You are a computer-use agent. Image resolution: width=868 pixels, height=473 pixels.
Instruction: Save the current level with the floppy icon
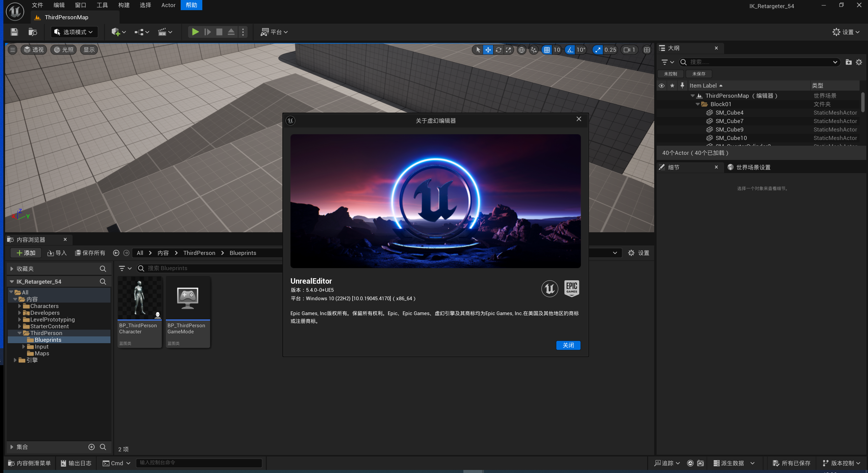pyautogui.click(x=14, y=32)
